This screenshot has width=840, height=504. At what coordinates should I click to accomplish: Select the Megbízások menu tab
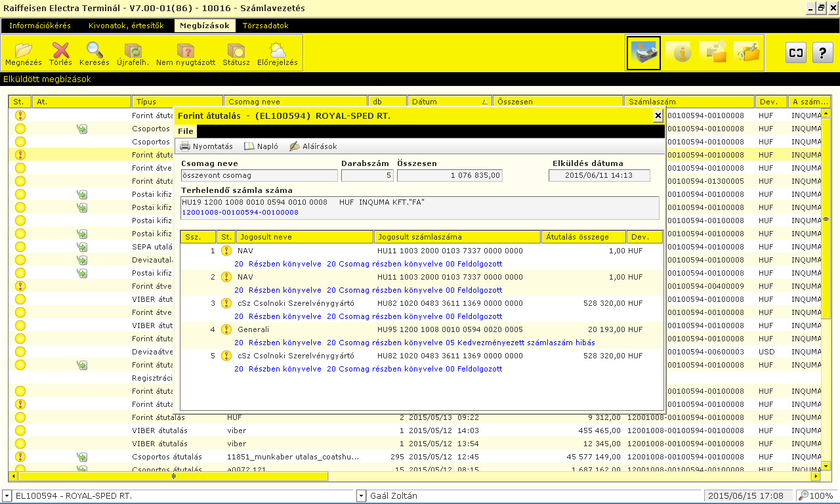point(205,26)
